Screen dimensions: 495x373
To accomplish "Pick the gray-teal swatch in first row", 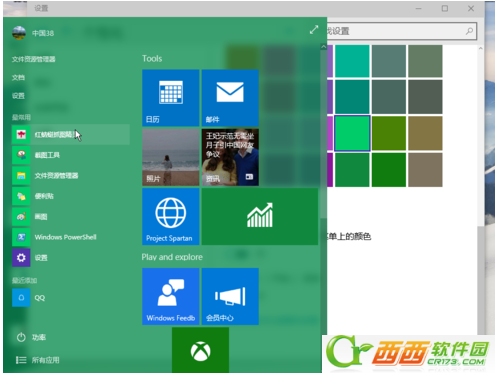I will point(389,61).
